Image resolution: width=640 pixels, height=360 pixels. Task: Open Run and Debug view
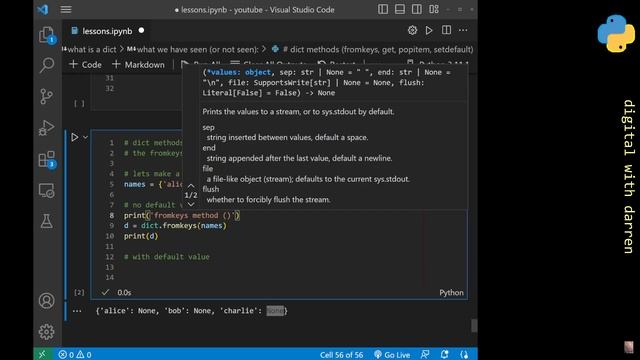coord(47,127)
